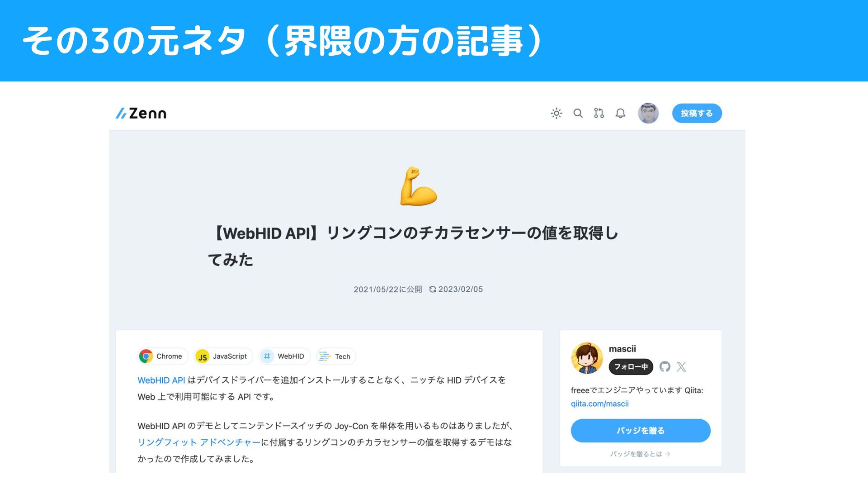Open the user avatar menu in header
The image size is (868, 489).
pos(648,113)
